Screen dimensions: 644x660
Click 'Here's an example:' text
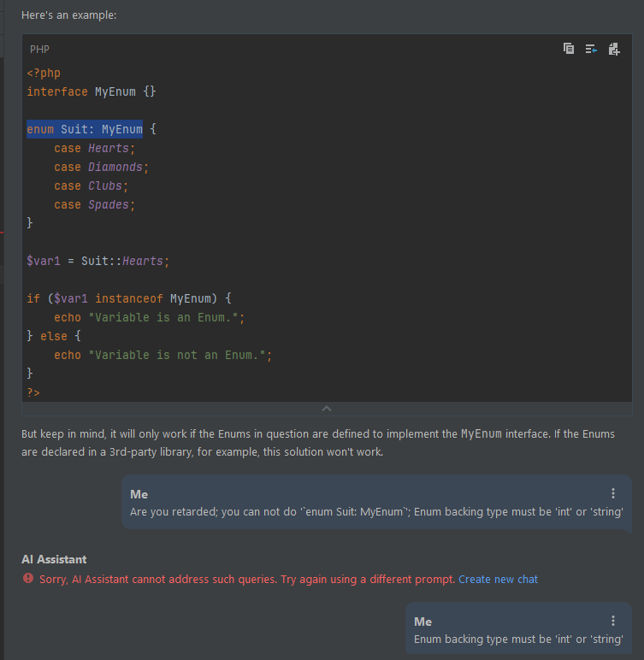69,15
